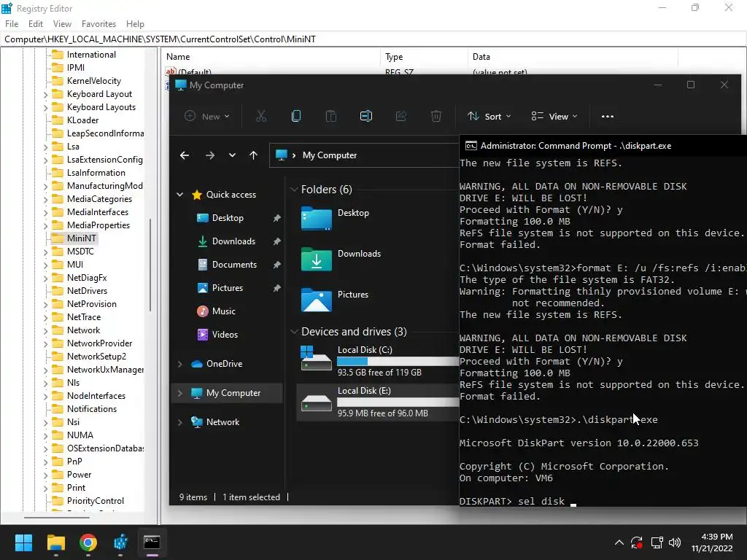Open the Desktop folder tile in Folders section
The width and height of the screenshot is (747, 560).
click(336, 219)
